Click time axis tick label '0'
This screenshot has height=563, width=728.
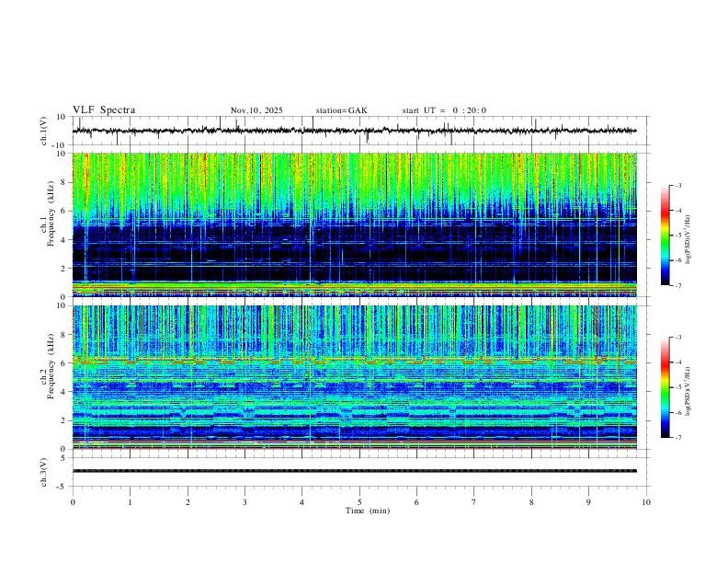click(x=73, y=502)
